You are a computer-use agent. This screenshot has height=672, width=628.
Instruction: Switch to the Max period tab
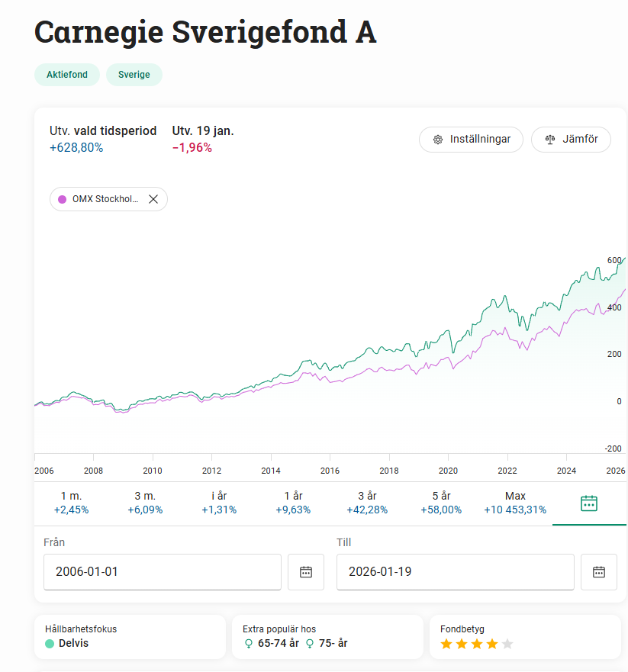tap(515, 503)
